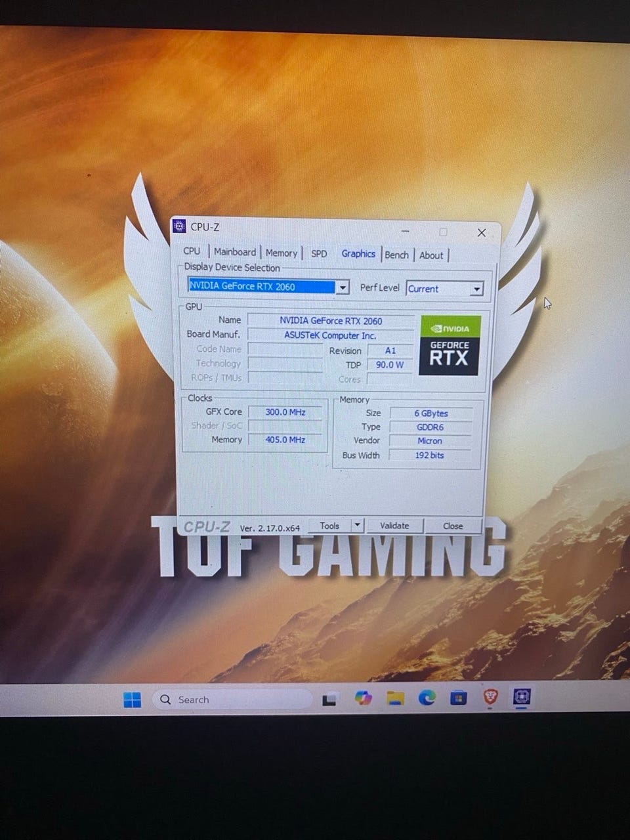Click the empty Code Name field
The image size is (630, 840).
pos(285,349)
